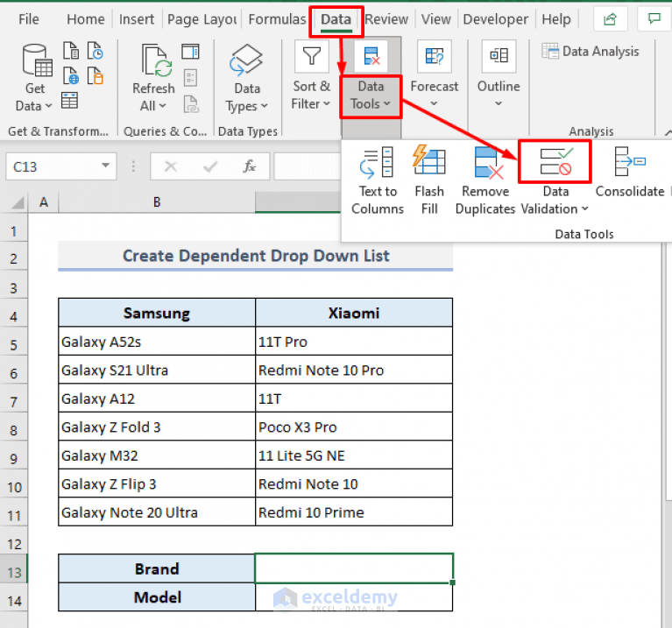Click the grayed Properties icon
672x628 pixels.
tap(190, 78)
